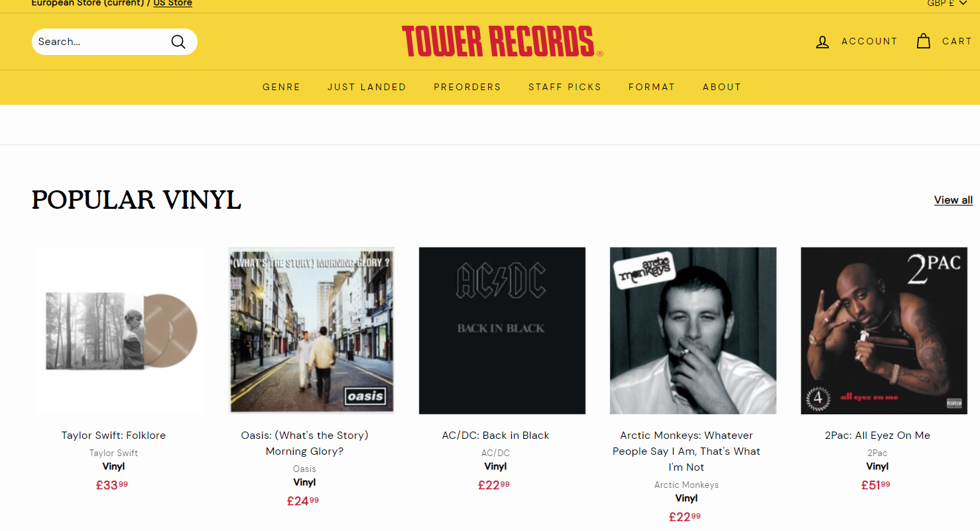Screen dimensions: 980x531
Task: Open Taylor Swift Folklore album cover
Action: (119, 331)
